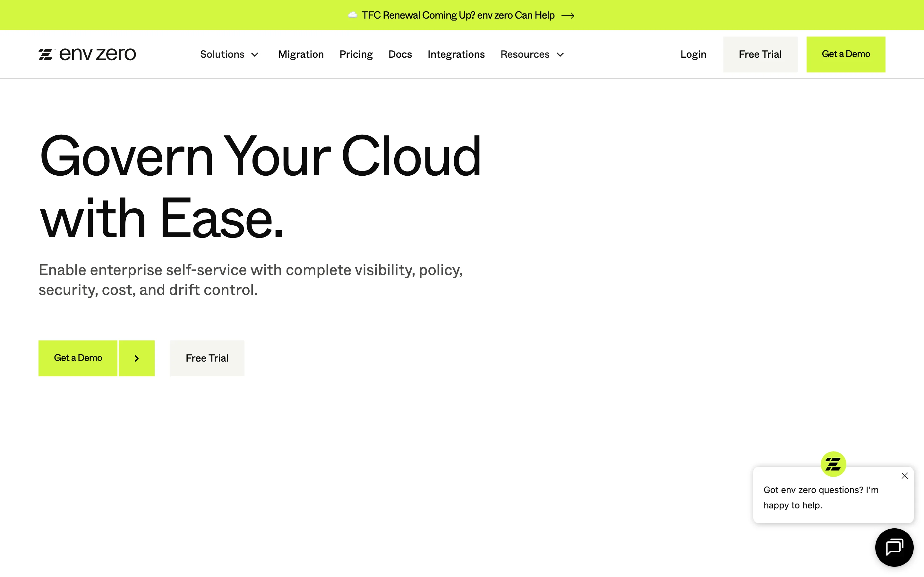Image resolution: width=924 pixels, height=577 pixels.
Task: Click the Resources chevron arrow
Action: pos(560,55)
